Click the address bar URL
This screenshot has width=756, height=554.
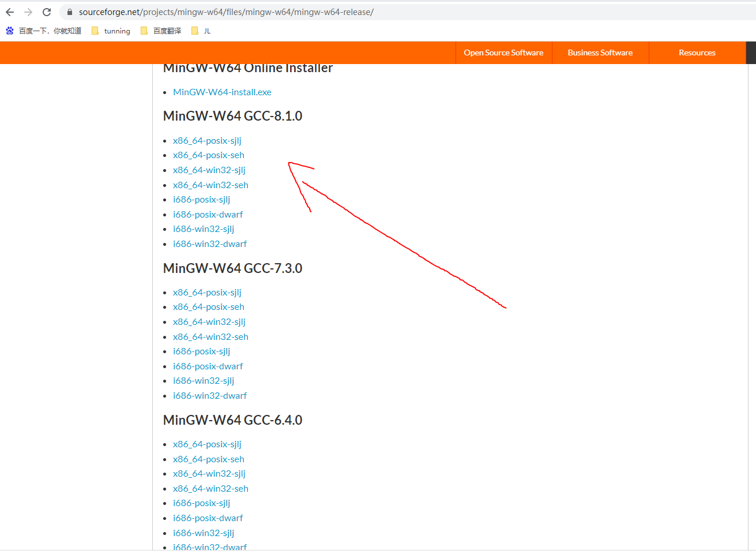pyautogui.click(x=226, y=12)
